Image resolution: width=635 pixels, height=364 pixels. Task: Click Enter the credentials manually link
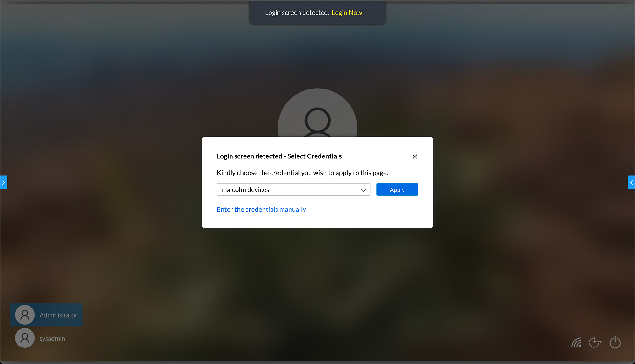coord(261,209)
